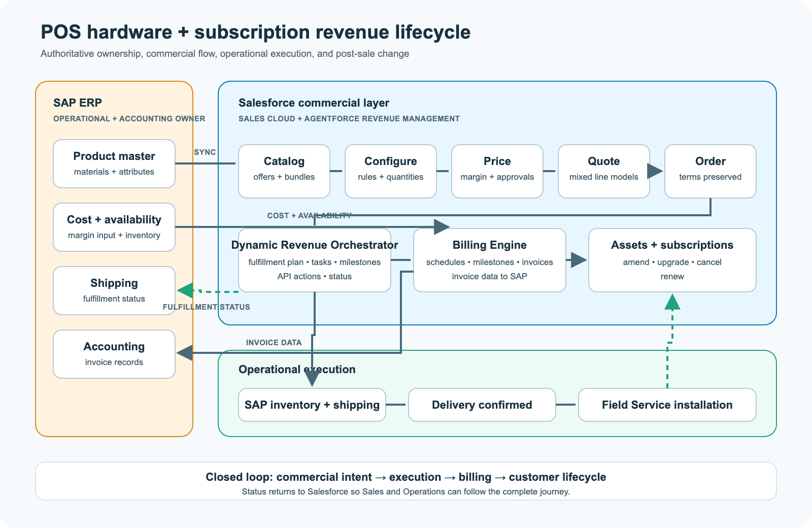Click the Delivery confirmed node

[x=482, y=405]
